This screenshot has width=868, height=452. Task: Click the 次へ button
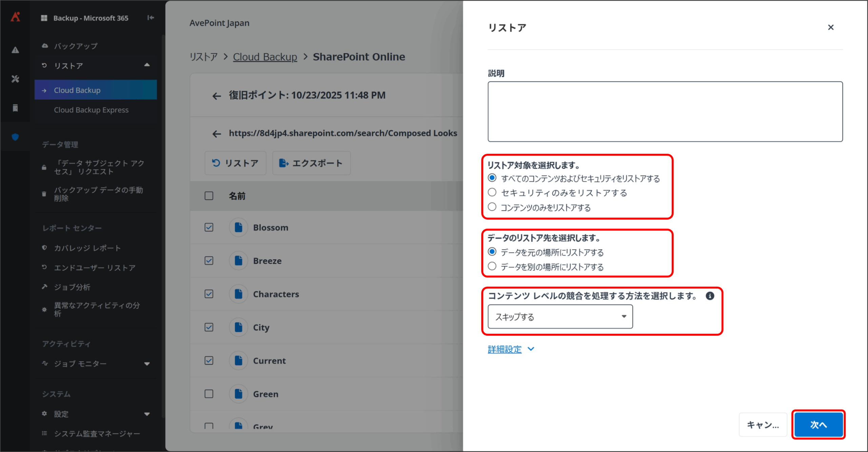pos(818,425)
